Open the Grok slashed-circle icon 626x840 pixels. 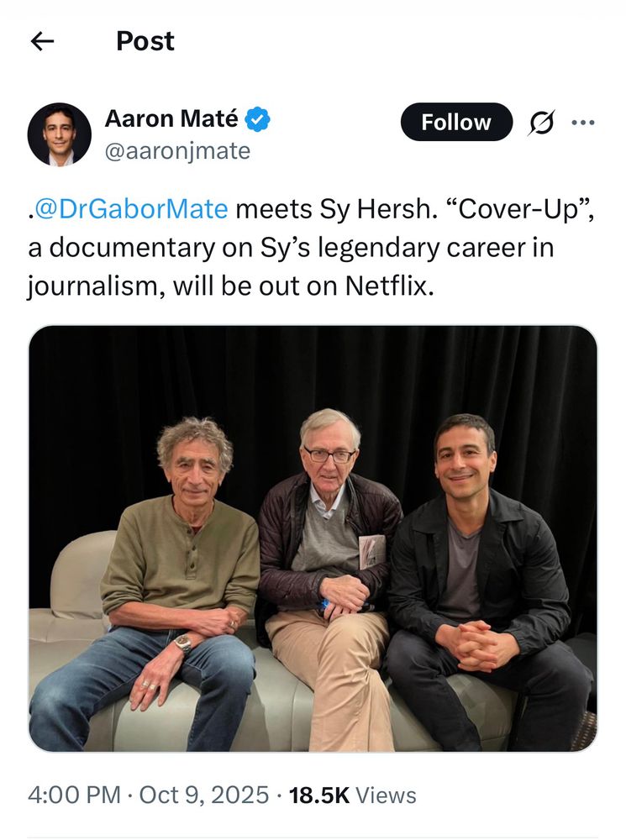541,123
